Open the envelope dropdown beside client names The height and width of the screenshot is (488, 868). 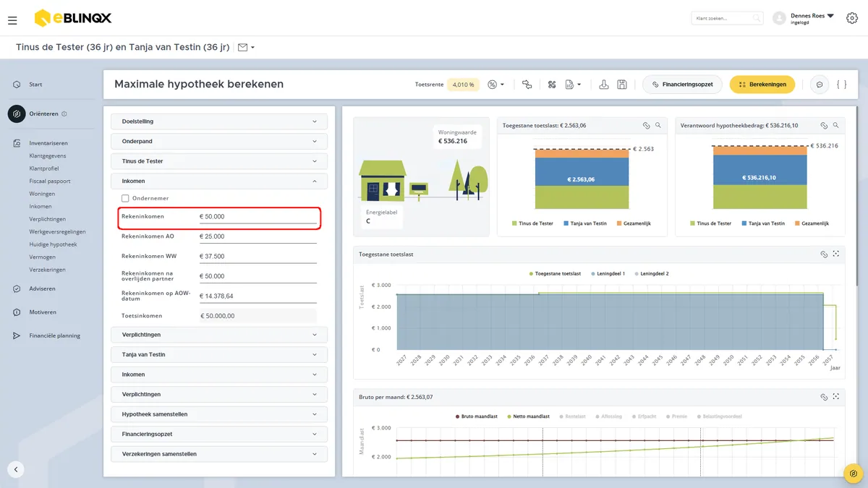pos(246,48)
